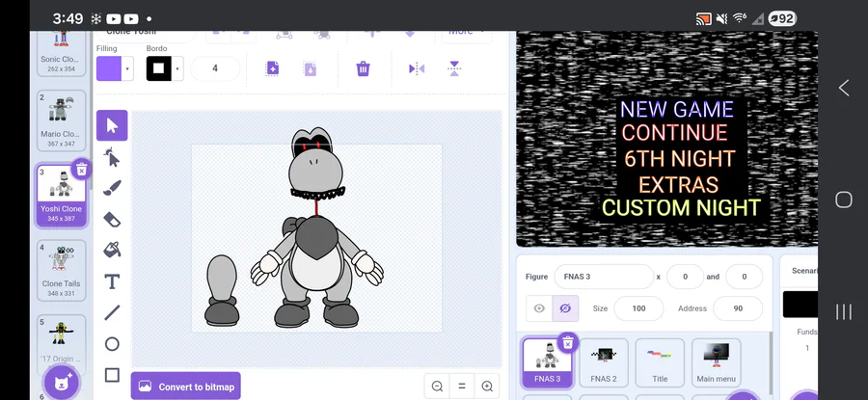
Task: Select the Mario Clone costume
Action: click(x=61, y=120)
